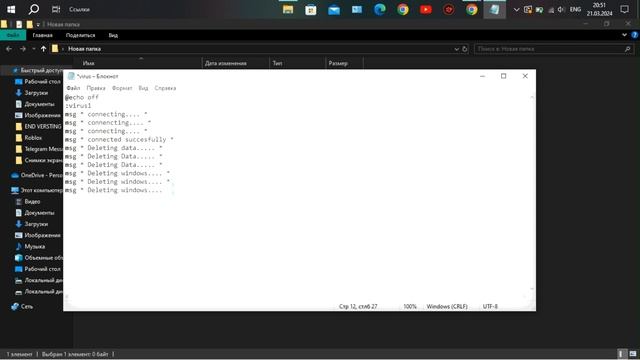Go up one folder level in Explorer
This screenshot has width=640, height=360.
(x=43, y=49)
